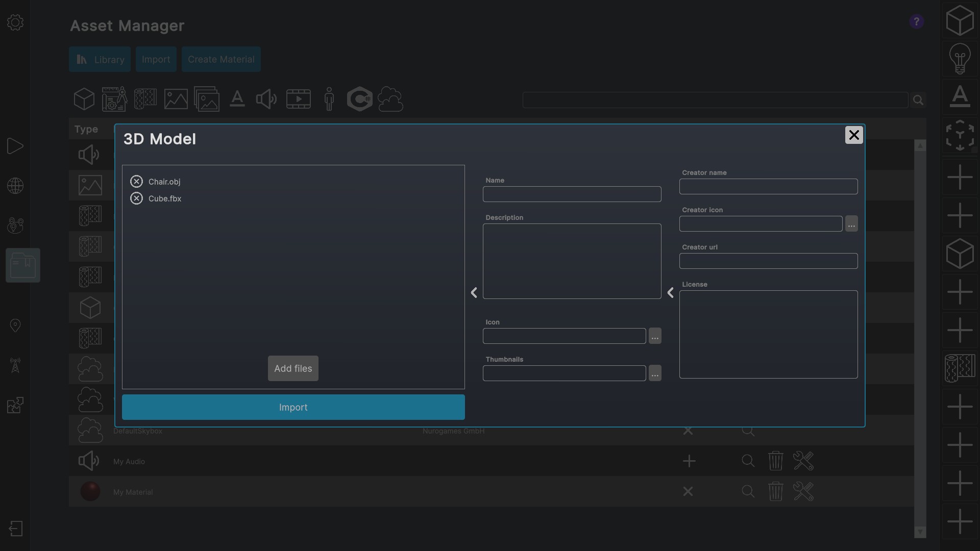The image size is (980, 551).
Task: Filter assets by 3D model cube icon
Action: (x=84, y=99)
